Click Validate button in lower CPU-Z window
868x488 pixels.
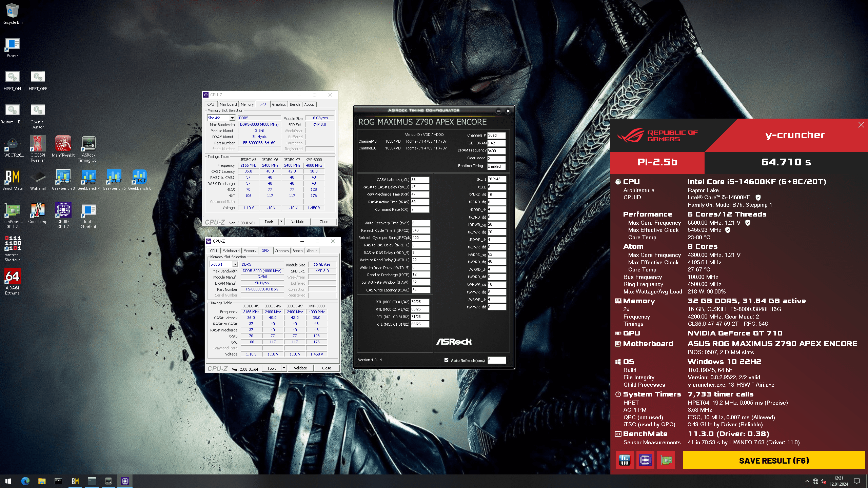click(300, 368)
